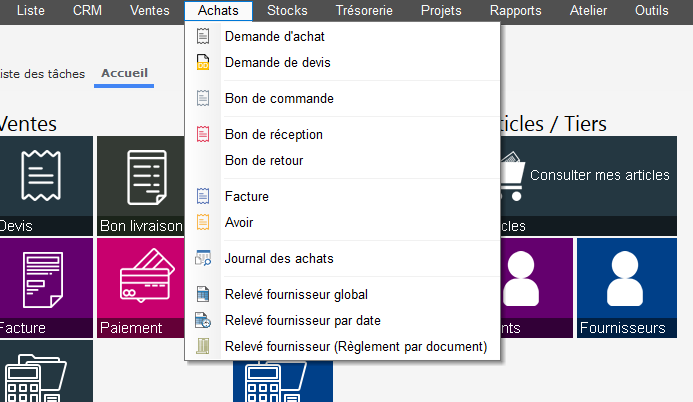Click the Journal des achats icon
Viewport: 693px width, 402px height.
pyautogui.click(x=203, y=259)
